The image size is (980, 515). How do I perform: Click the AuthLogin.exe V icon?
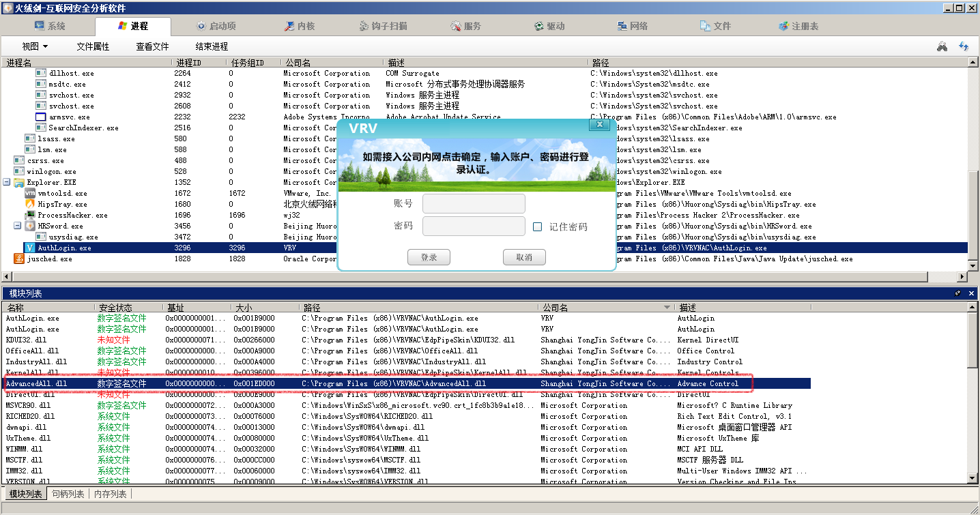30,248
